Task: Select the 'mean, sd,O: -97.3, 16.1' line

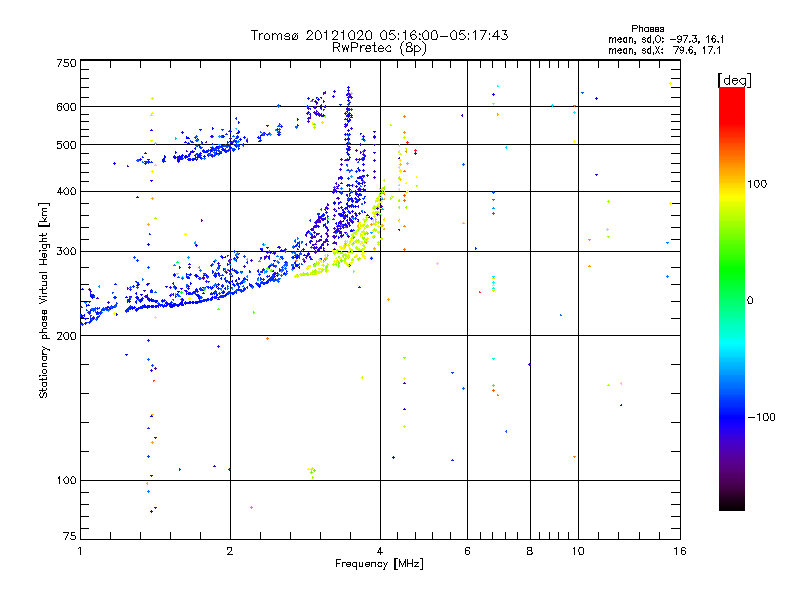Action: (666, 39)
